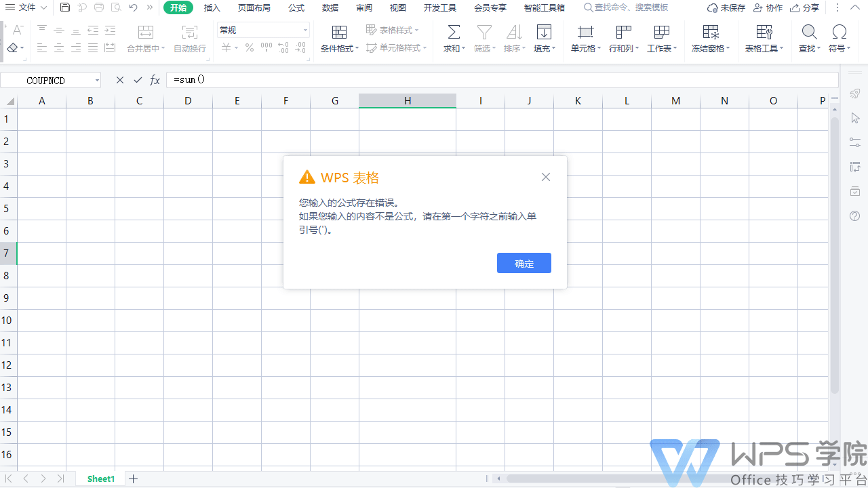This screenshot has width=868, height=488.
Task: Click the 协作 collaborate button
Action: 768,8
